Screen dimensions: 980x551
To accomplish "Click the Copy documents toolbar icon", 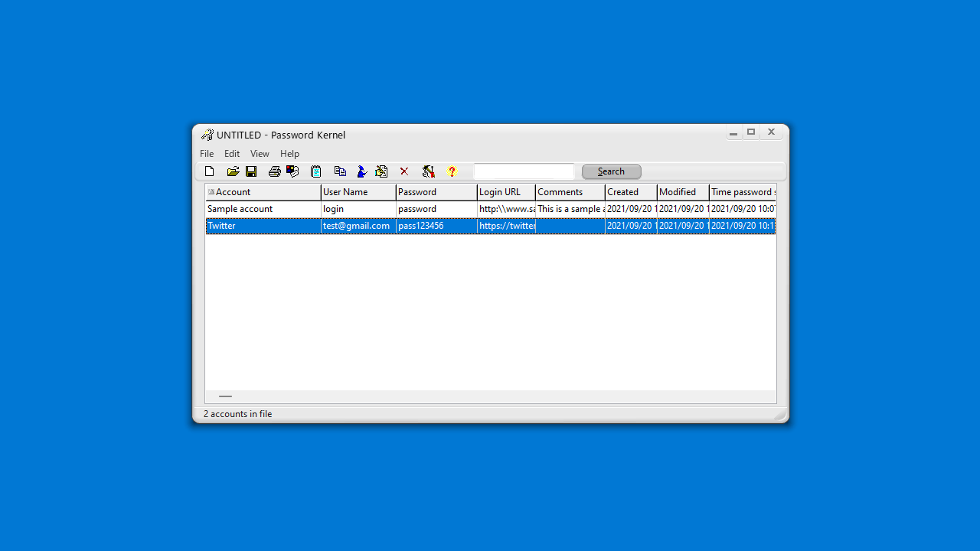I will (x=340, y=171).
